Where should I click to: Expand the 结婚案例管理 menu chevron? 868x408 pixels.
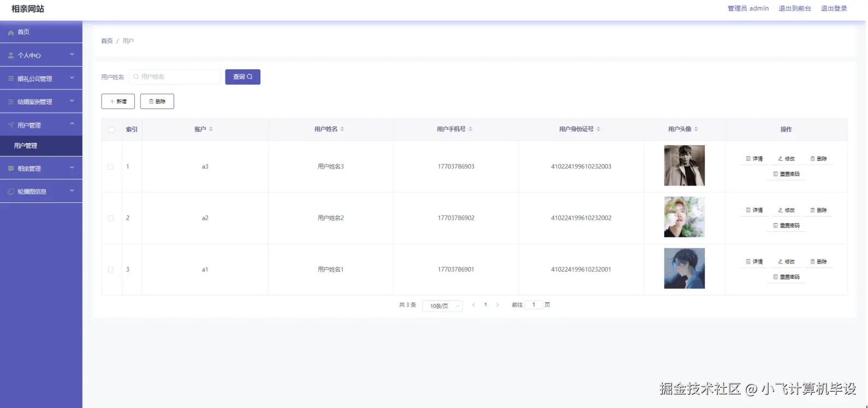[72, 101]
